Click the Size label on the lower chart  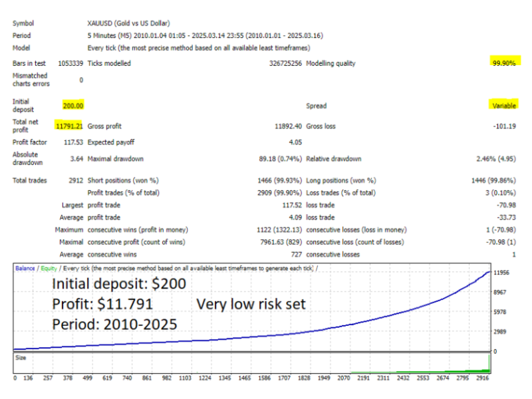click(20, 357)
